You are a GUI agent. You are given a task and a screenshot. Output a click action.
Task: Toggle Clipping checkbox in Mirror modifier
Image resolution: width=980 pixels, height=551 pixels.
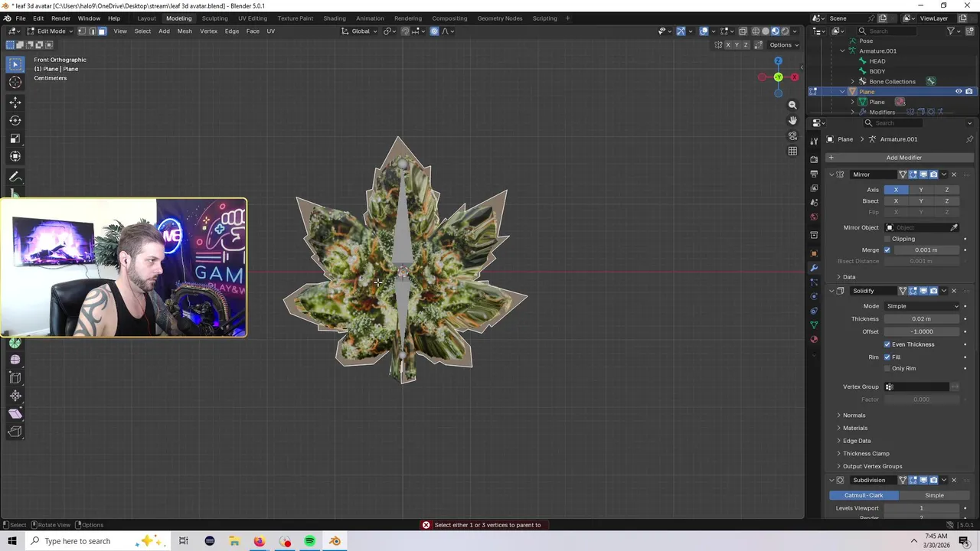(887, 239)
